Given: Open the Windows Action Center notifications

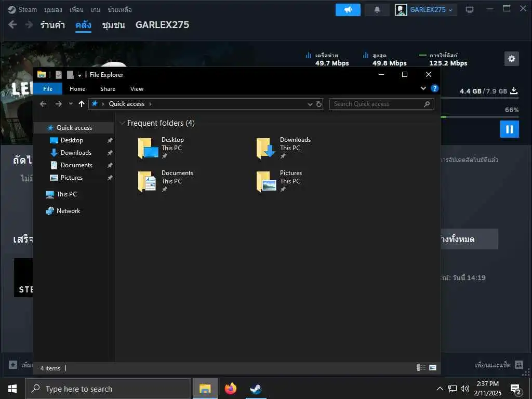Looking at the screenshot, I should pos(516,389).
